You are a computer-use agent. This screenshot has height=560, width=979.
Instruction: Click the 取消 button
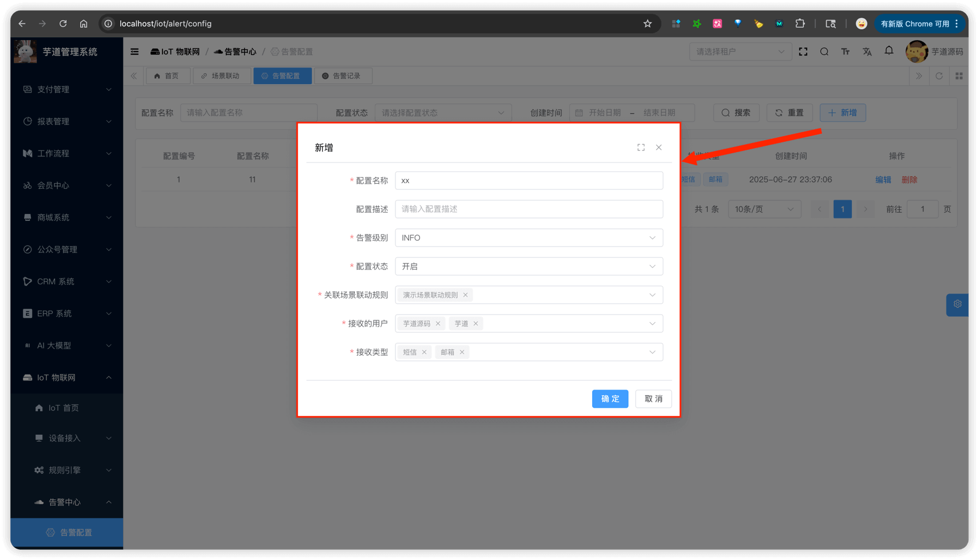653,399
